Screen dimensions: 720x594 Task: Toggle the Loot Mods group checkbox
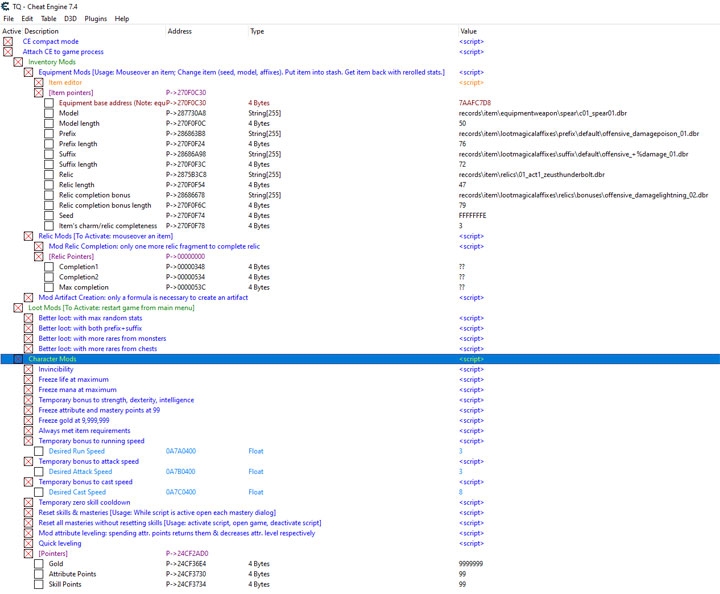[x=18, y=308]
